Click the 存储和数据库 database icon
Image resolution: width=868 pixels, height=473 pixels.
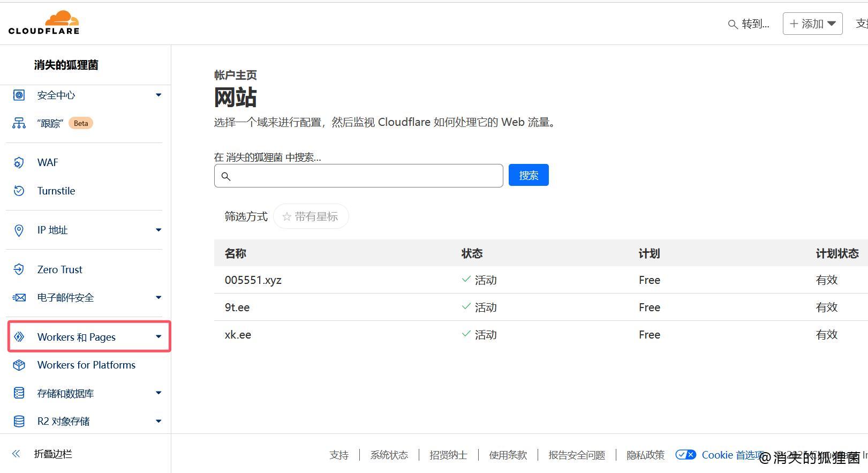coord(19,393)
